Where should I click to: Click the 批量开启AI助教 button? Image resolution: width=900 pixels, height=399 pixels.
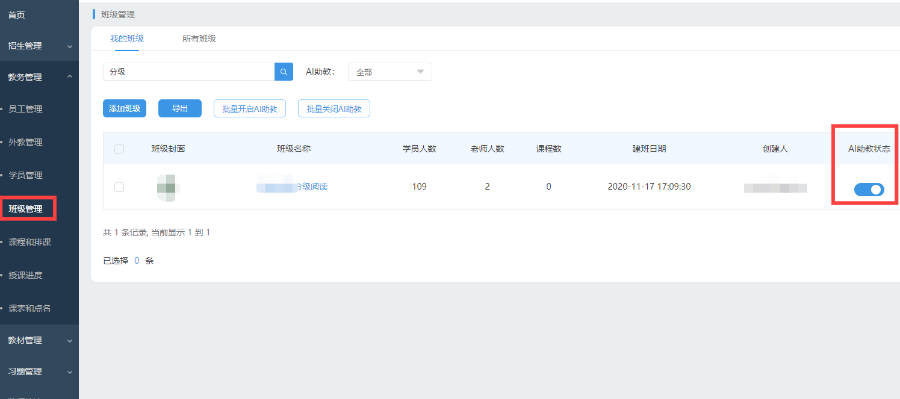[250, 109]
